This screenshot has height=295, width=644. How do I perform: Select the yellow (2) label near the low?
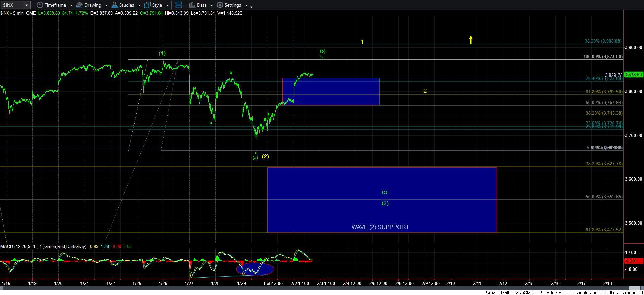point(265,156)
